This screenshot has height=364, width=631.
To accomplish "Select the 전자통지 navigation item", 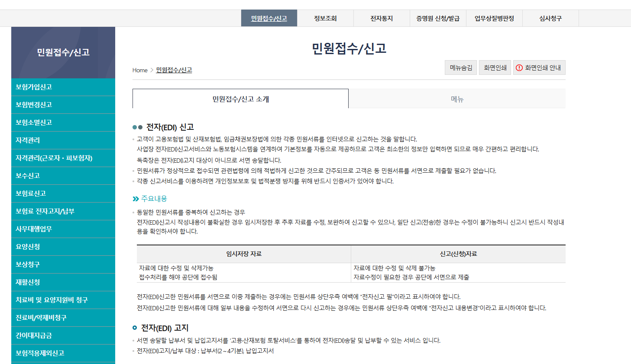I will 382,18.
